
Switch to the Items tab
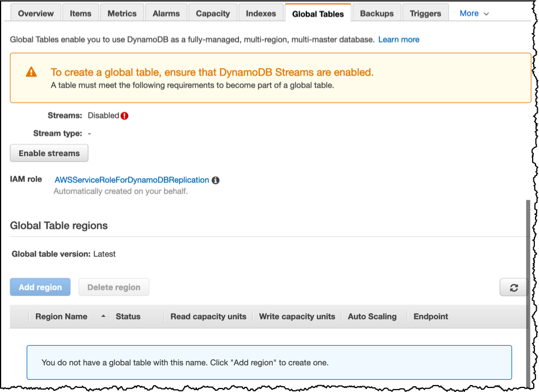[x=80, y=13]
